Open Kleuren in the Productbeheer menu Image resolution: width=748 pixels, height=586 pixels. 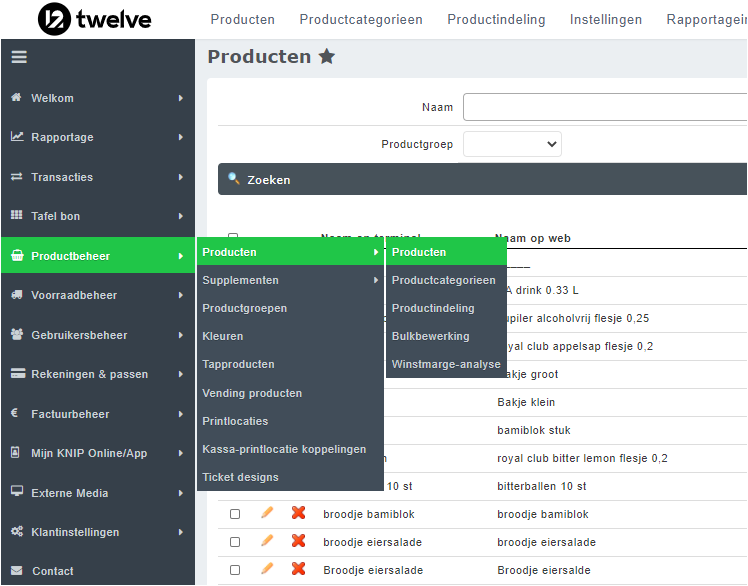coord(223,336)
